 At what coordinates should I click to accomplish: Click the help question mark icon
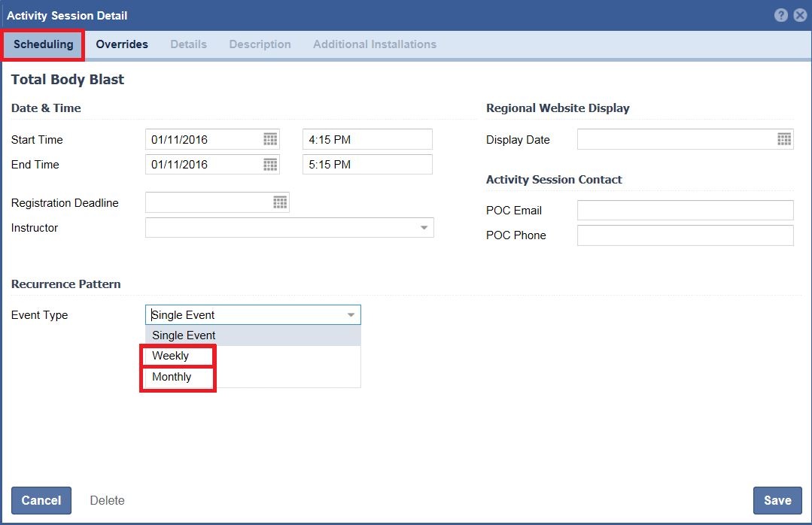pyautogui.click(x=781, y=15)
